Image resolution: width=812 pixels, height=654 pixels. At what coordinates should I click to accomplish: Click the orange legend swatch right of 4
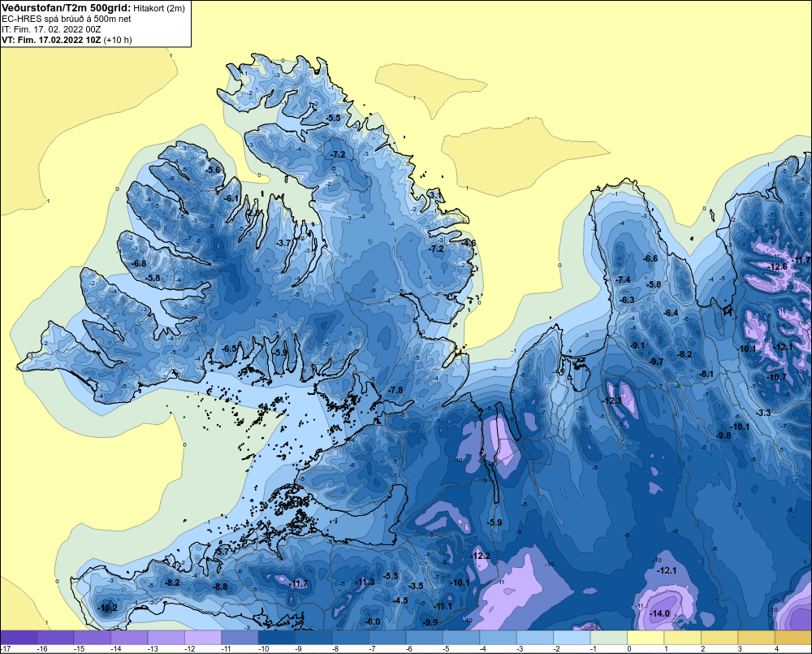point(793,638)
